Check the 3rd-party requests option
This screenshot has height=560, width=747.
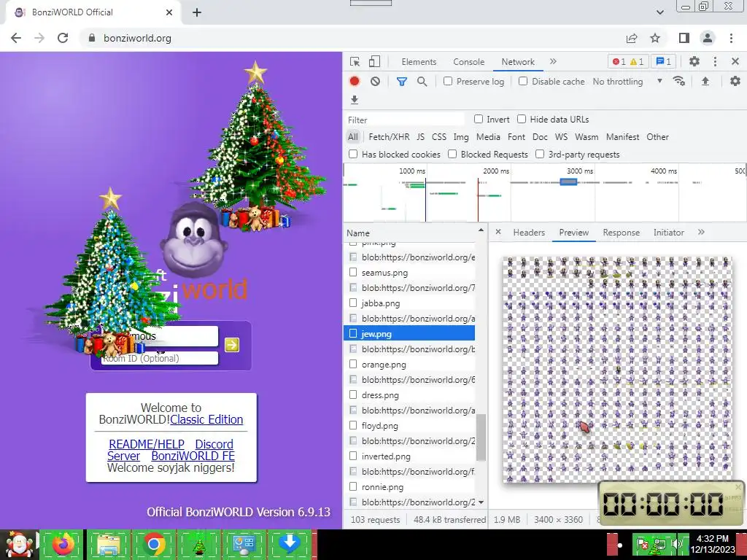pos(540,154)
